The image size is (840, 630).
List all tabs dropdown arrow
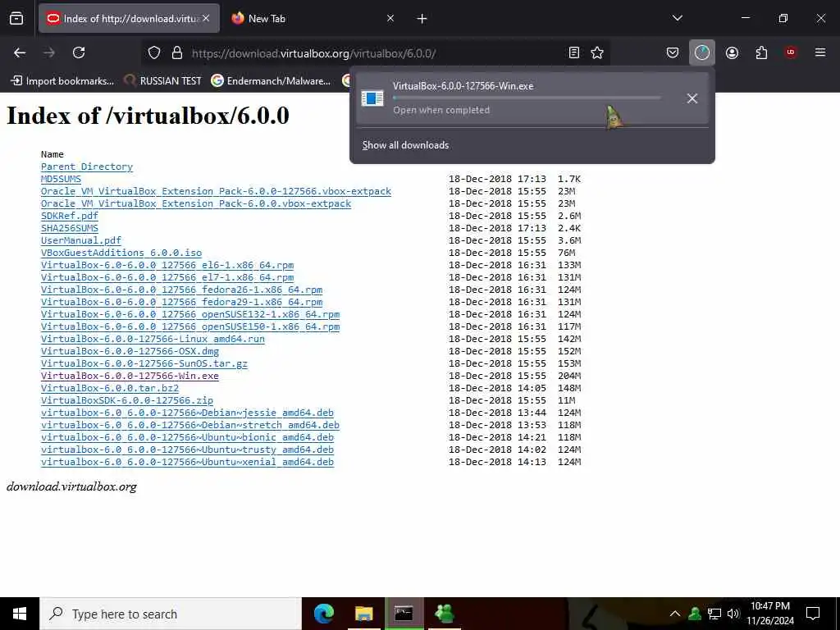pyautogui.click(x=677, y=18)
